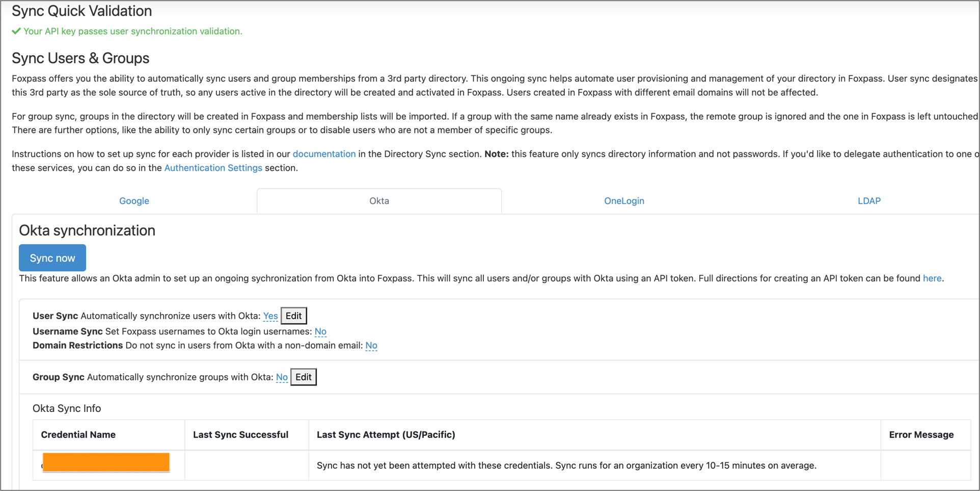Click Edit next to Group Sync
The width and height of the screenshot is (980, 491).
(304, 377)
